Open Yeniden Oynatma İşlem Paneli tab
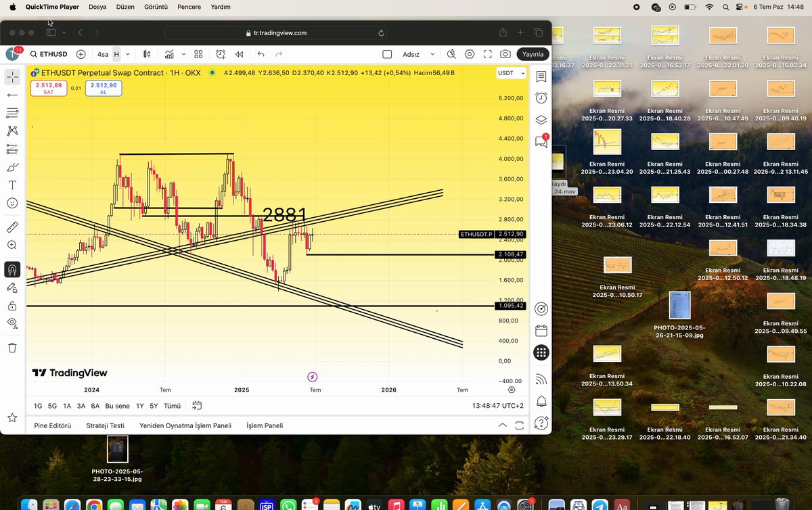The width and height of the screenshot is (812, 510). pos(185,425)
